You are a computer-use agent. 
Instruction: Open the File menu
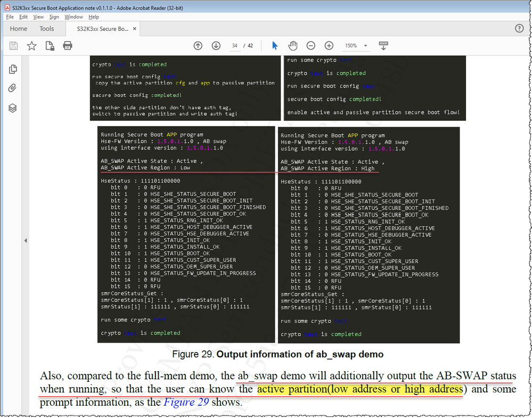click(10, 17)
